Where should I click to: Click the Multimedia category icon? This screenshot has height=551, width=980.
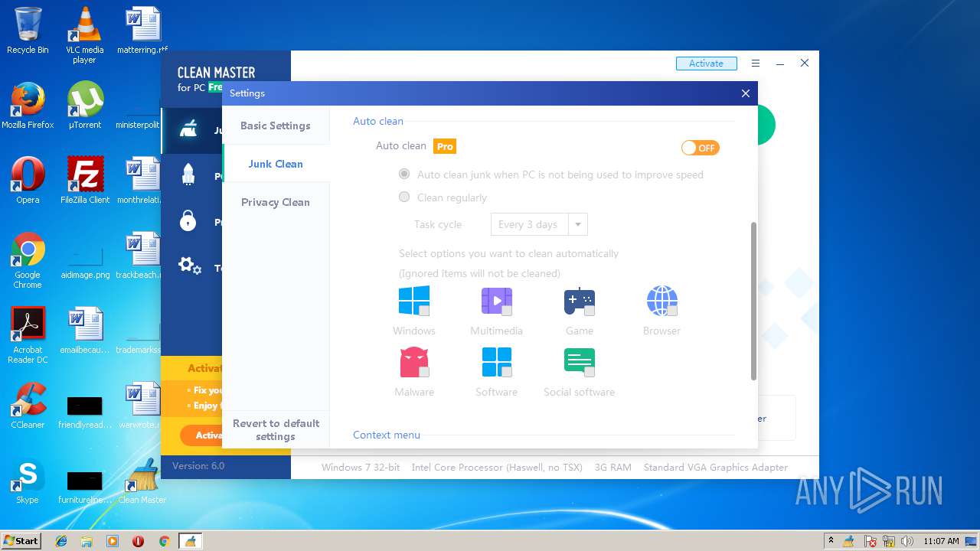tap(496, 301)
